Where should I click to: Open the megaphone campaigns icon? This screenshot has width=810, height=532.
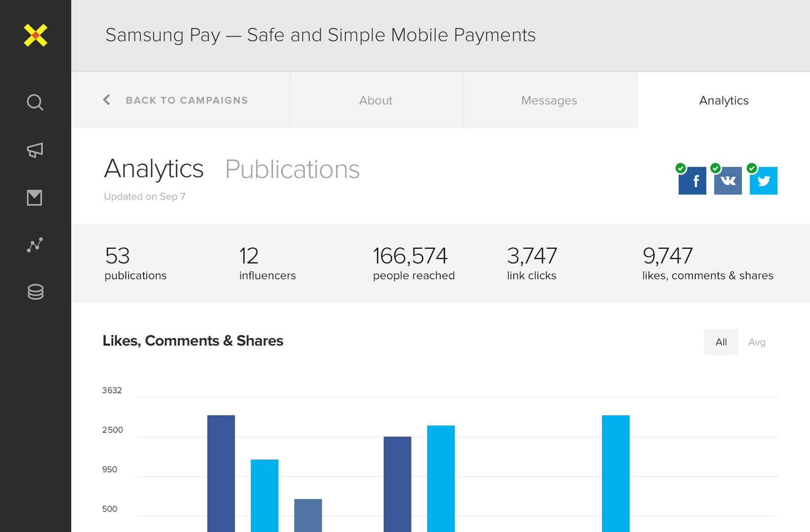tap(35, 150)
